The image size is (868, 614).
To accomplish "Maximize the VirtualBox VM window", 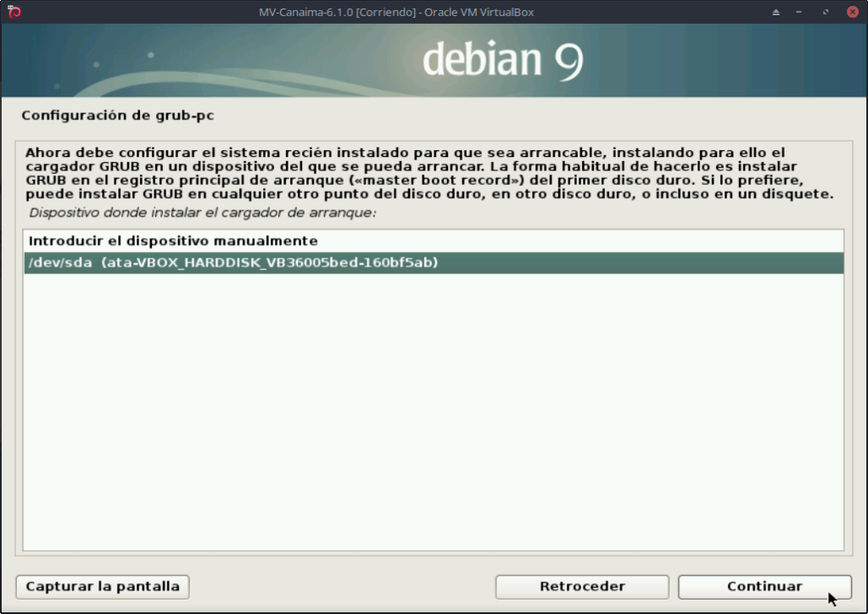I will coord(826,12).
